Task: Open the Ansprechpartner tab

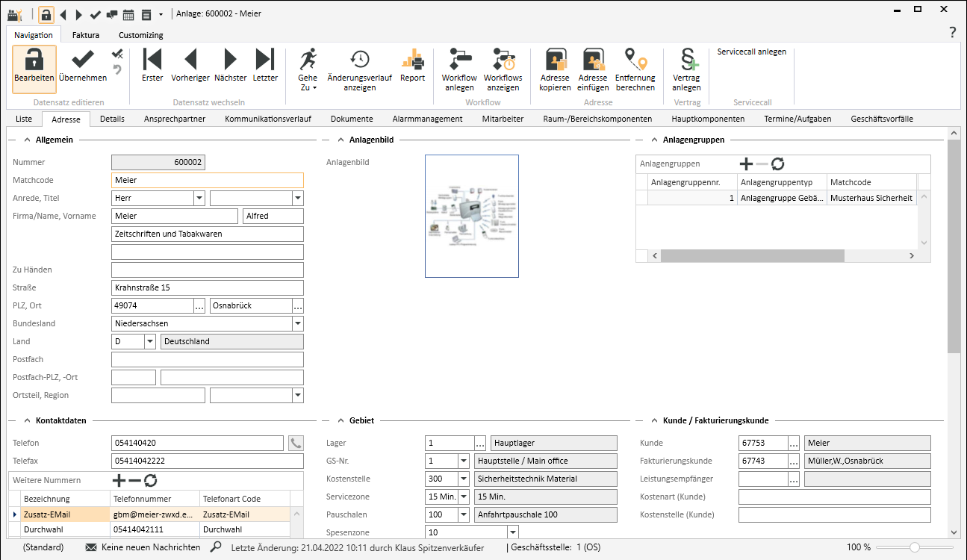Action: (x=175, y=119)
